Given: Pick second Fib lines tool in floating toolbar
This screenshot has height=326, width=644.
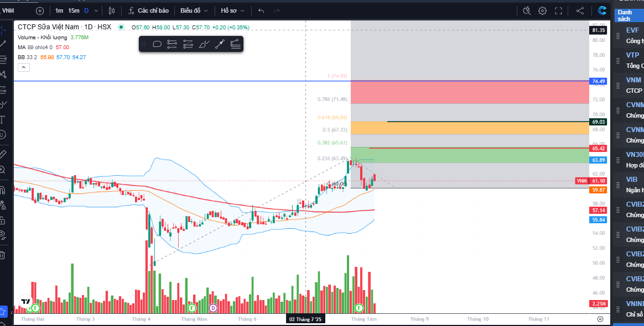Looking at the screenshot, I should tap(188, 44).
